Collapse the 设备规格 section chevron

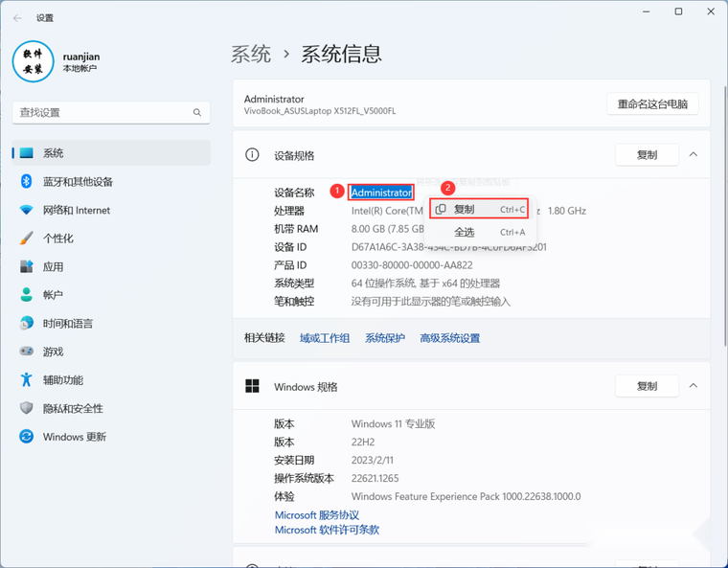coord(694,154)
